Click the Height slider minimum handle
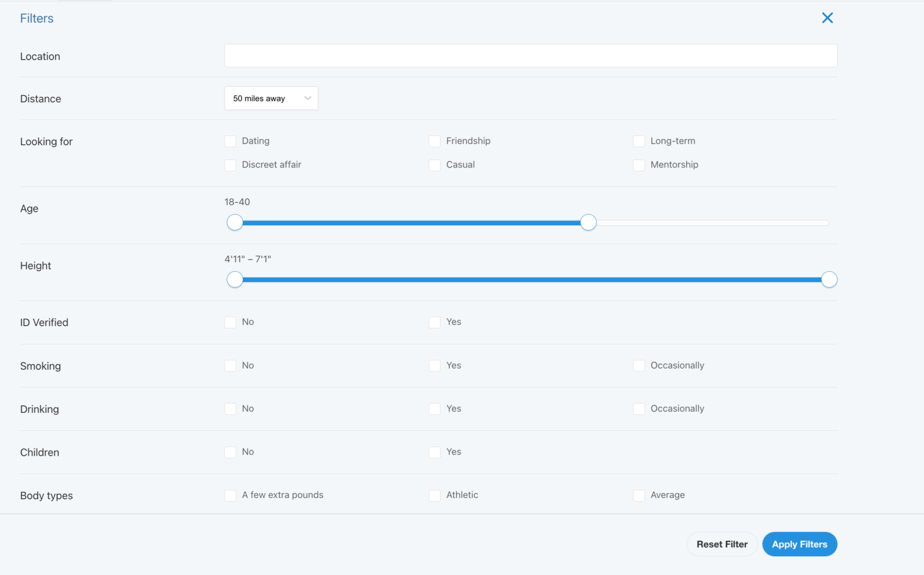Screen dimensions: 924x575 [235, 280]
